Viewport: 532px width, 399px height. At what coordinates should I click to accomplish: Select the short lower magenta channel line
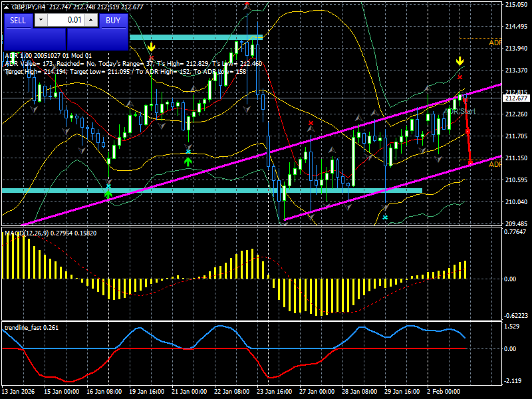pos(392,188)
